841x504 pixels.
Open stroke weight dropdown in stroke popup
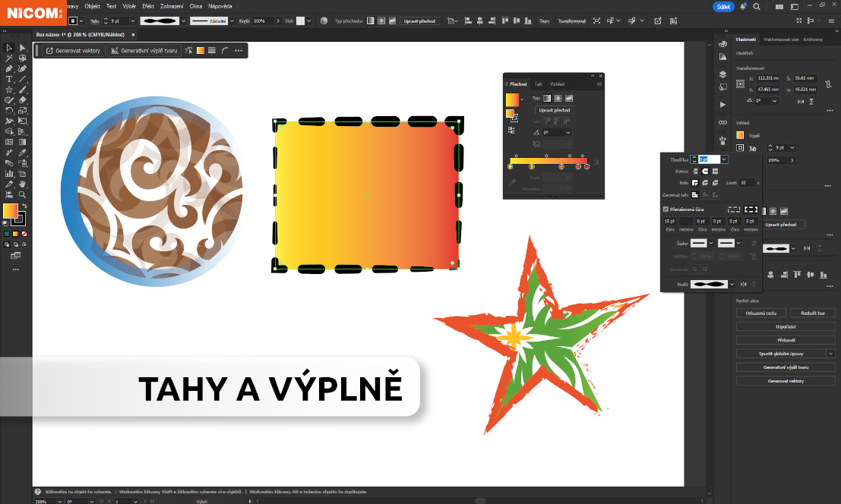click(x=724, y=159)
